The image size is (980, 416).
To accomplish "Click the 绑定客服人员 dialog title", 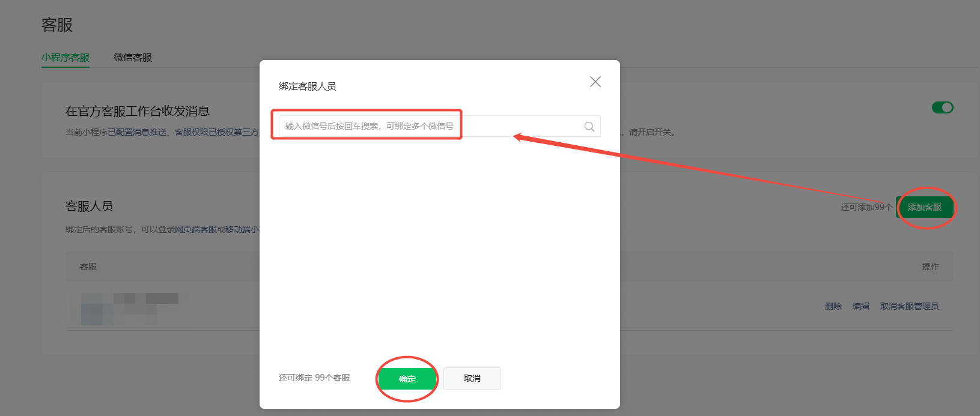I will coord(307,86).
